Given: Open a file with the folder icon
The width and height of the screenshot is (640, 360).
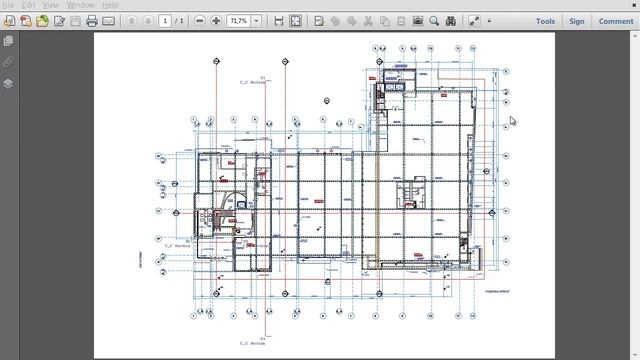Looking at the screenshot, I should [42, 21].
